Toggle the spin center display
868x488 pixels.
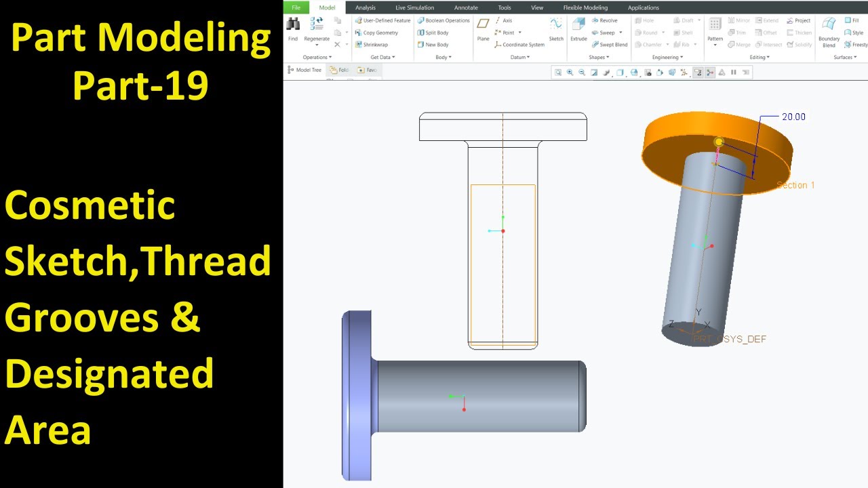[710, 73]
